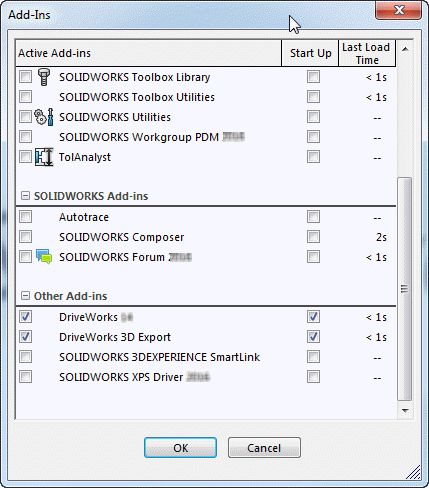Enable Autotrace at Start Up
Viewport: 429px width, 488px height.
(313, 217)
